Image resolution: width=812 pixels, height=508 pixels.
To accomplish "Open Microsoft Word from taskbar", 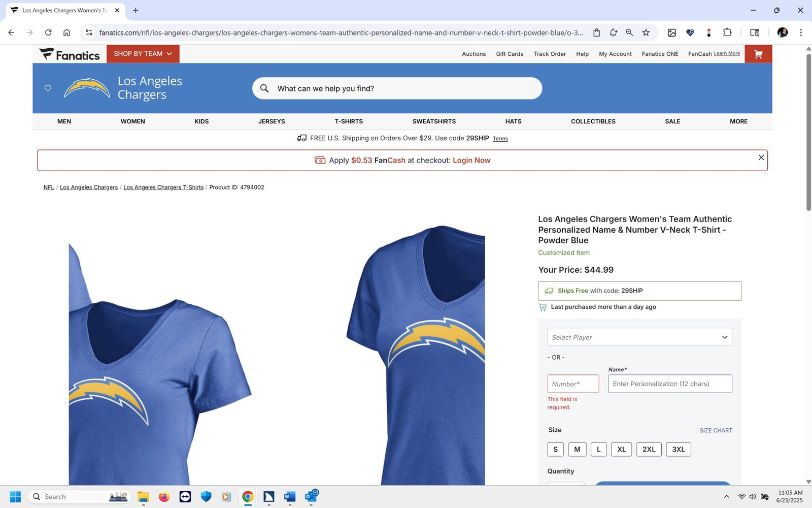I will 290,496.
